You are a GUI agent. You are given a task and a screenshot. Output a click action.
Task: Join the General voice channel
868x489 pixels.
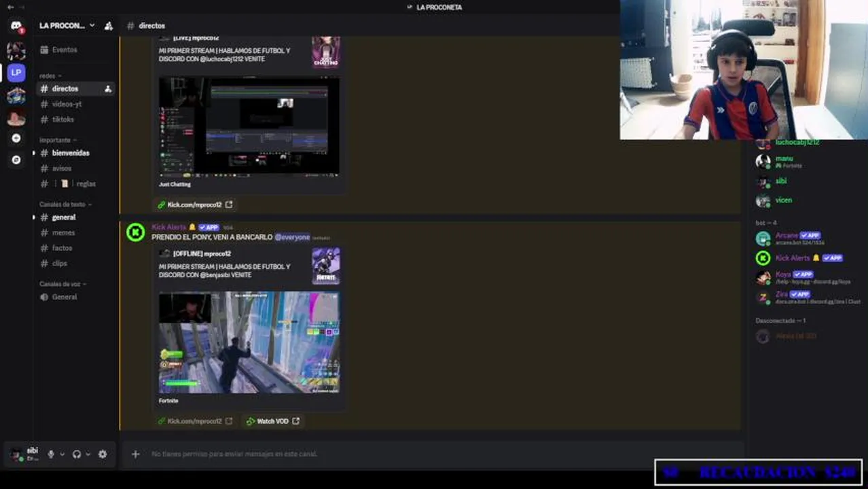tap(75, 297)
